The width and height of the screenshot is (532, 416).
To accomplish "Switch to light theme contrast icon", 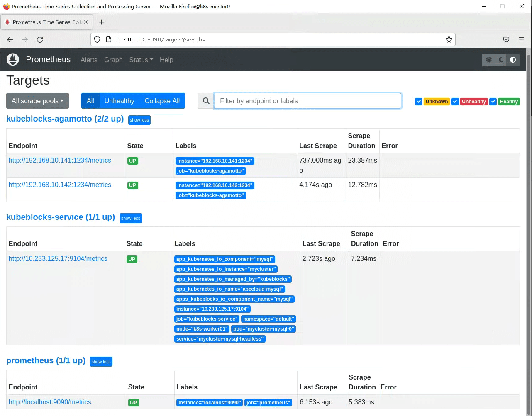I will tap(513, 60).
